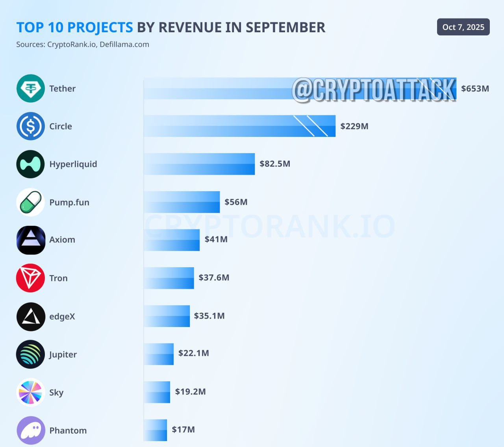Select the Sky revenue bar

click(157, 392)
